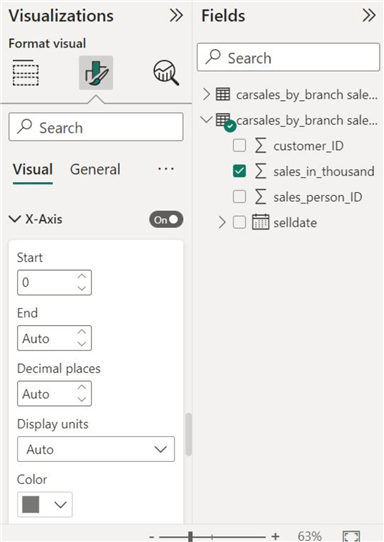
Task: Click the Fit to page icon
Action: (351, 536)
